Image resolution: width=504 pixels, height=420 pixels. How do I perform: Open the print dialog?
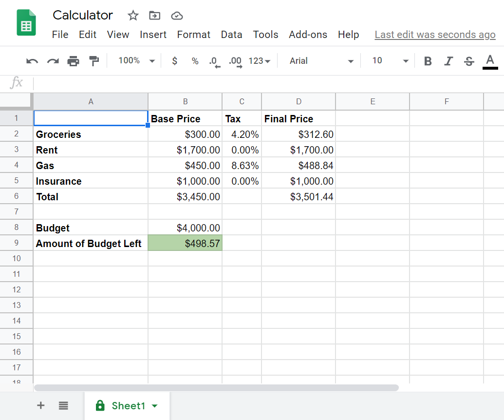(x=73, y=60)
